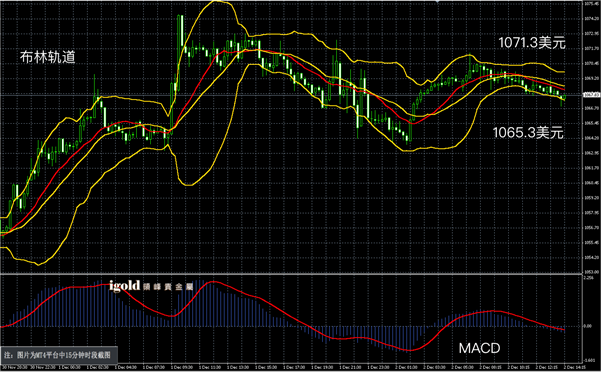
Task: Select the 1065.3美元 support annotation
Action: click(x=528, y=133)
